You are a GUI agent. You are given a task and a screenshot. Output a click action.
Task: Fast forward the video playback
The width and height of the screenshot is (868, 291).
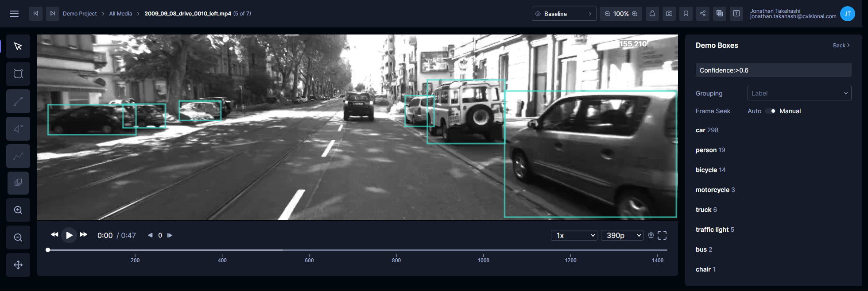(84, 235)
